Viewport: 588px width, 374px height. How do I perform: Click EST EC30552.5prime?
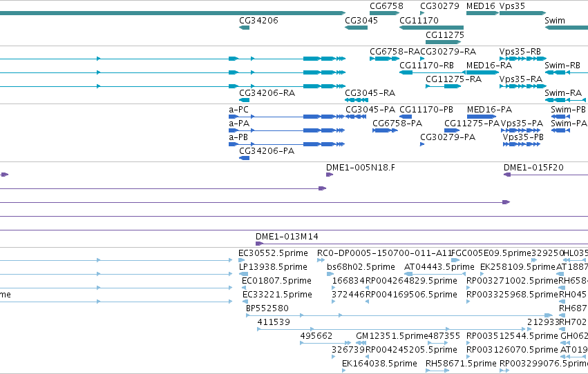pyautogui.click(x=242, y=260)
